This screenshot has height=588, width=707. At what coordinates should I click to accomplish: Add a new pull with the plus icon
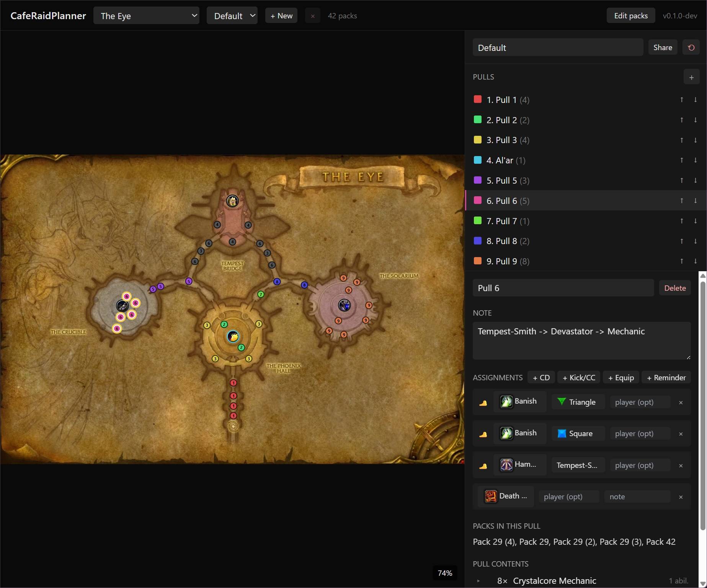coord(691,77)
